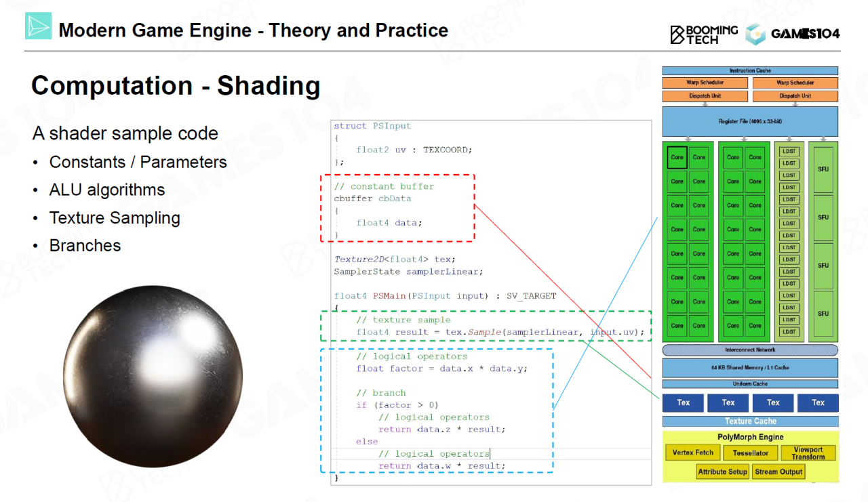The height and width of the screenshot is (502, 868).
Task: Click the paper plane logo icon
Action: pos(38,26)
